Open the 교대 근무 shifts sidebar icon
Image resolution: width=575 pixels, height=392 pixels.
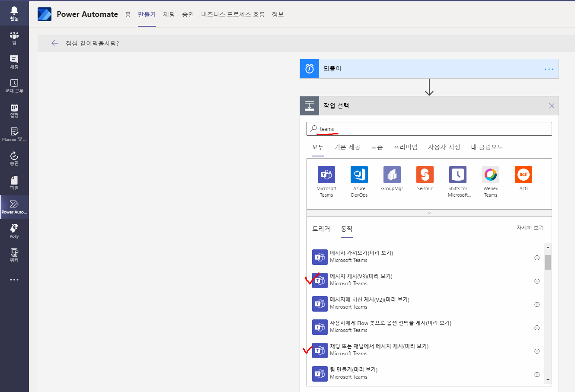pyautogui.click(x=14, y=86)
